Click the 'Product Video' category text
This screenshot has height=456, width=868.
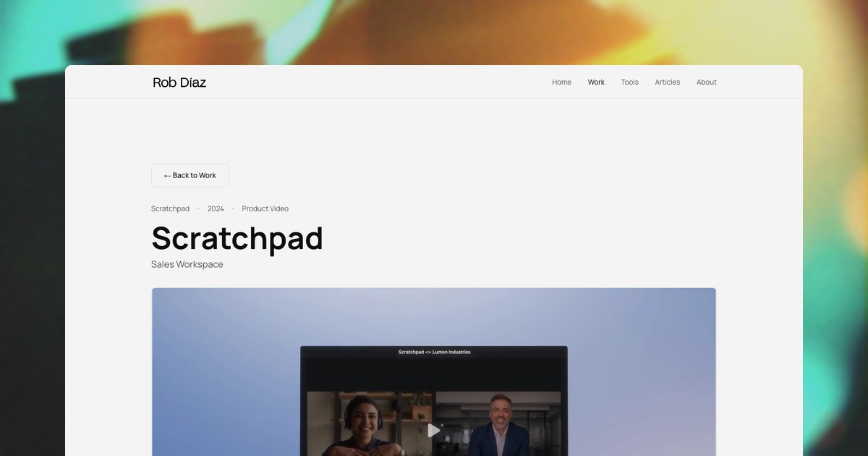(x=265, y=208)
